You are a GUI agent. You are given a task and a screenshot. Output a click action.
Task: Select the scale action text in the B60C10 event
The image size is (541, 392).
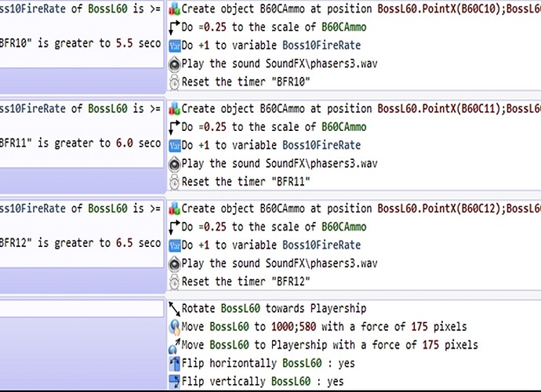click(274, 27)
